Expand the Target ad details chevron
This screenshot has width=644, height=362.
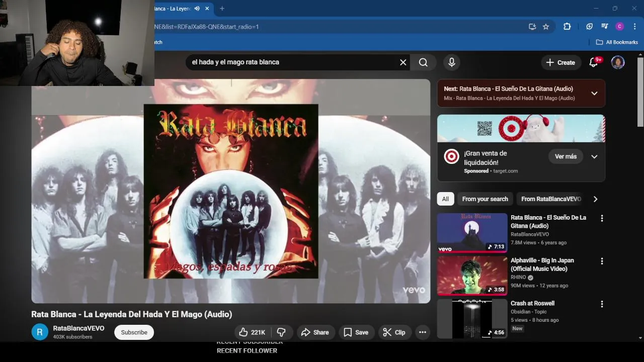594,157
